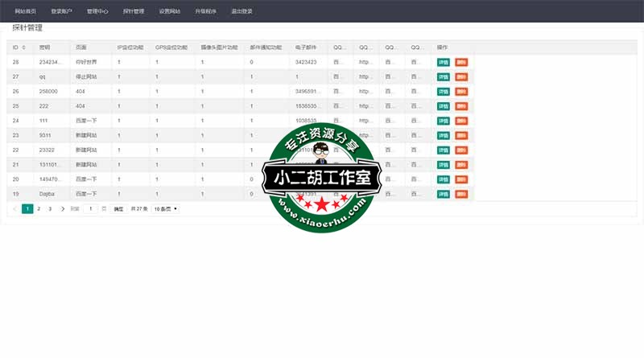Delete the row with ID 26

point(460,92)
